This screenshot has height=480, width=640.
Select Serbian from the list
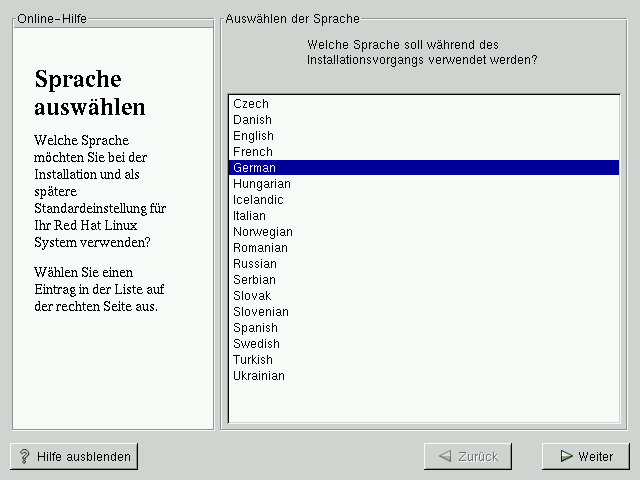(x=254, y=280)
